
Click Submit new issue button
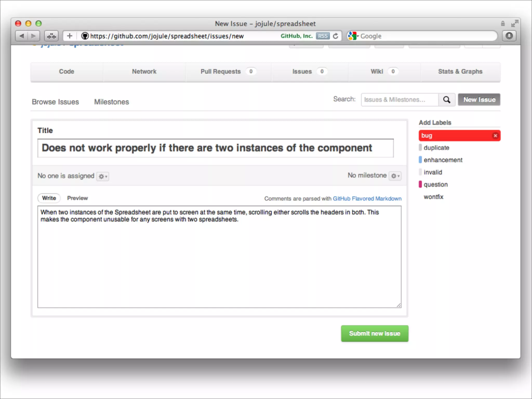[374, 334]
